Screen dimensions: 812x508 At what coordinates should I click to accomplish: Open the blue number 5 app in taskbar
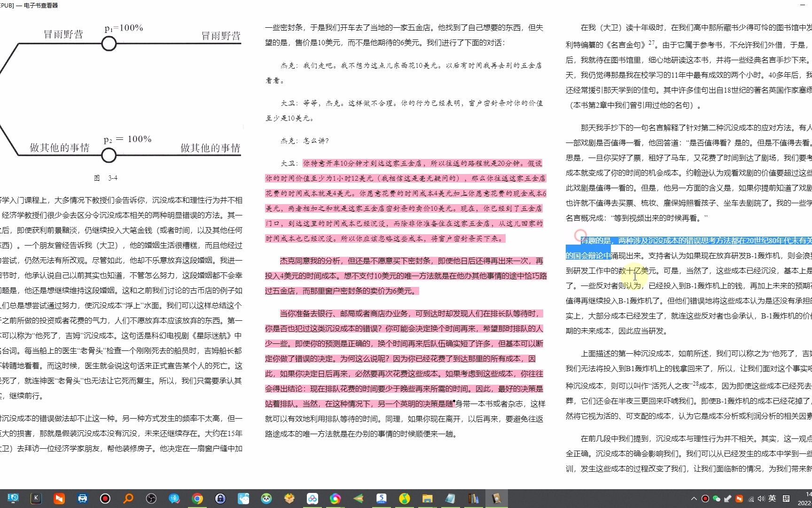point(382,499)
